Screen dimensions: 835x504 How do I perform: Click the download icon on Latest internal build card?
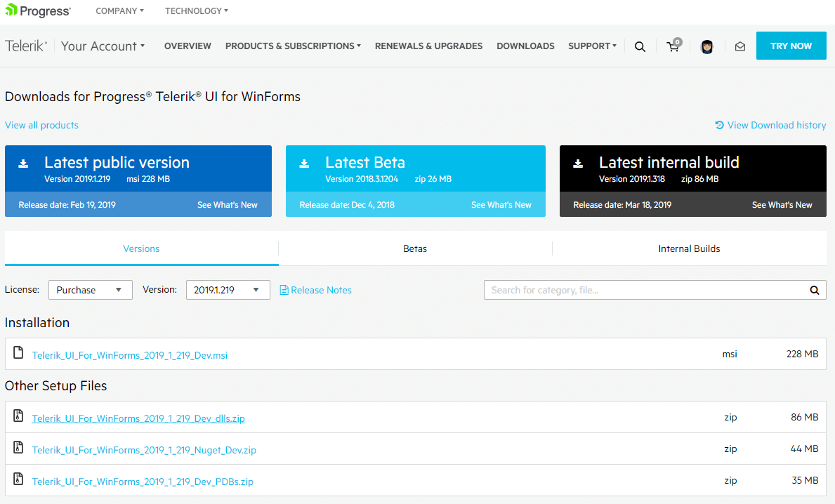tap(577, 163)
